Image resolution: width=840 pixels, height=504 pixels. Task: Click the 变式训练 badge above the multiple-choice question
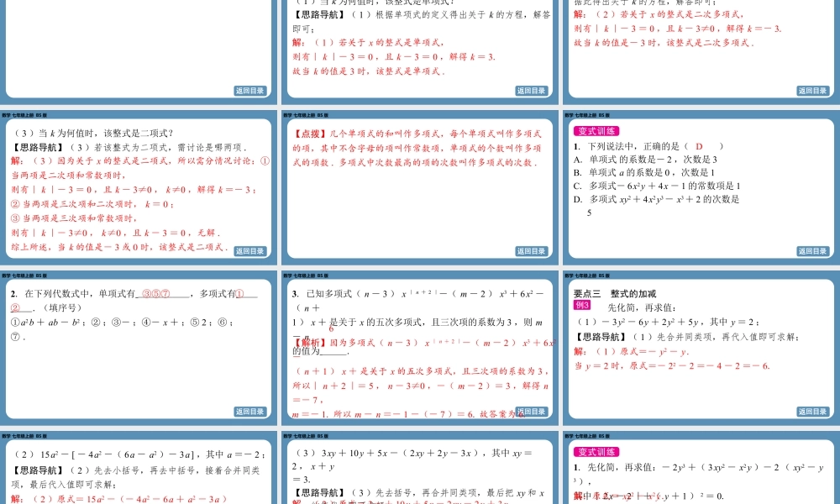pos(596,131)
